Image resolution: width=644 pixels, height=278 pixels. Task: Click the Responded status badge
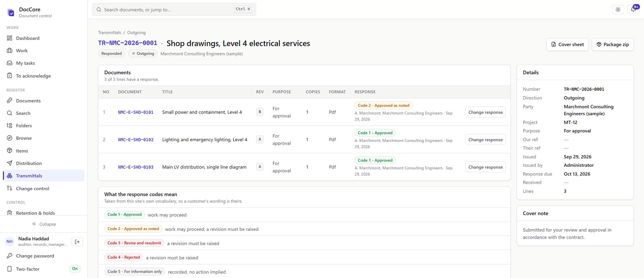coord(111,54)
